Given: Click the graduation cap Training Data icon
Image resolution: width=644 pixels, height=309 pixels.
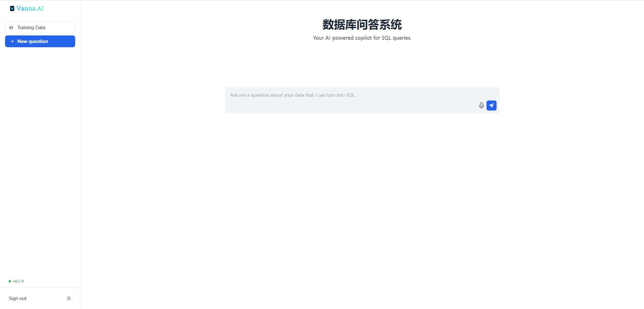Looking at the screenshot, I should (x=11, y=28).
